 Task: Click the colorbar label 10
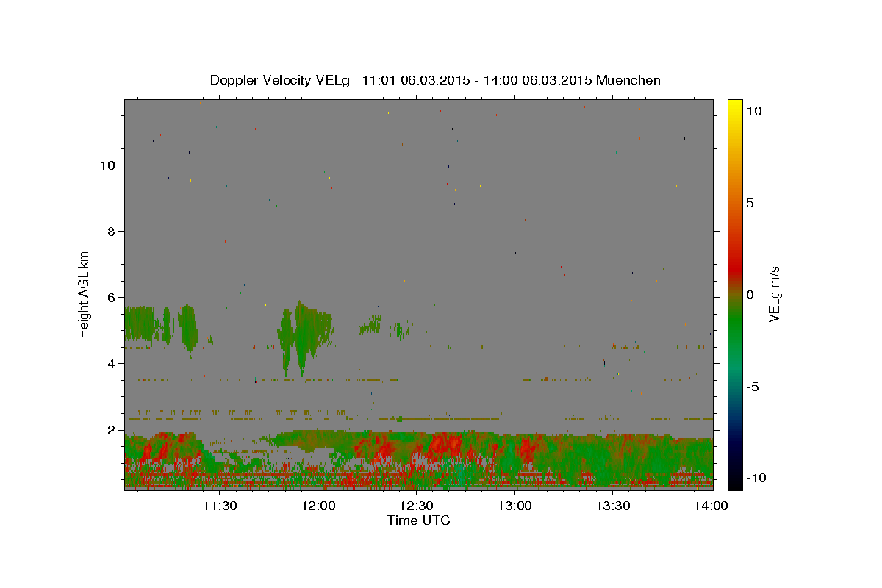pyautogui.click(x=753, y=110)
